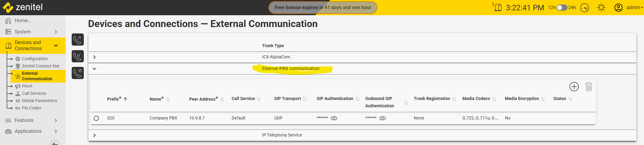644x145 pixels.
Task: Click the outgoing call icon button
Action: coord(77,40)
